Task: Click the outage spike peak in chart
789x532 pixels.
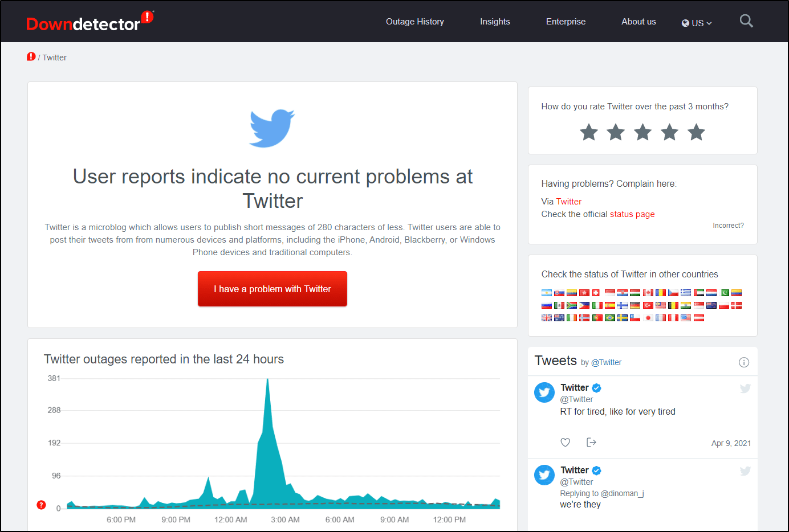Action: [x=267, y=380]
